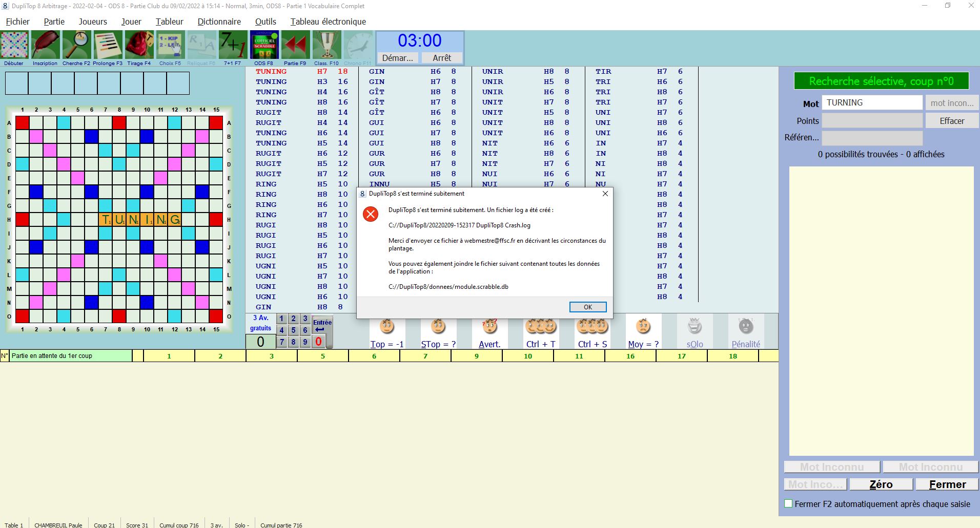Open Inscription with the quill icon
Viewport: 980px width, 528px height.
click(45, 46)
